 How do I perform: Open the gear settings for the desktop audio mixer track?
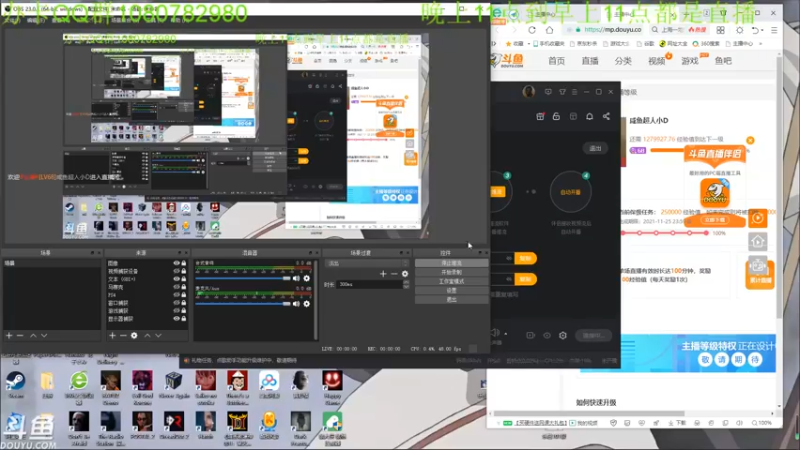[307, 279]
